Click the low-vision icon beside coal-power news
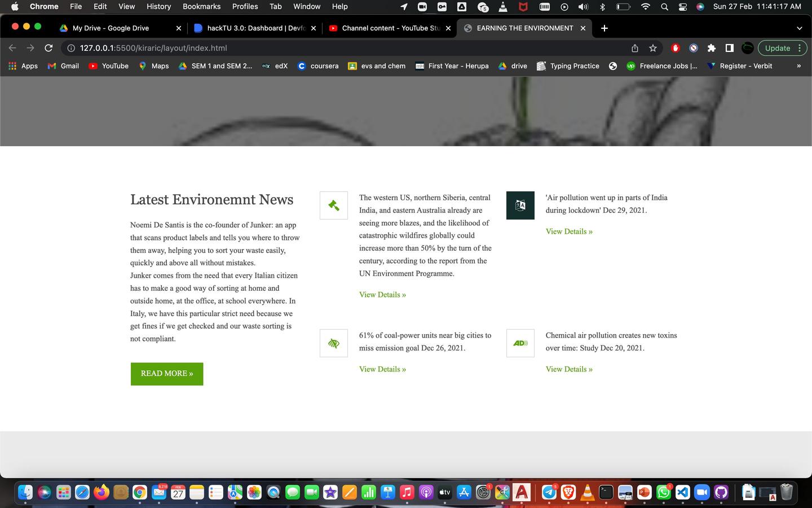Image resolution: width=812 pixels, height=508 pixels. point(334,343)
